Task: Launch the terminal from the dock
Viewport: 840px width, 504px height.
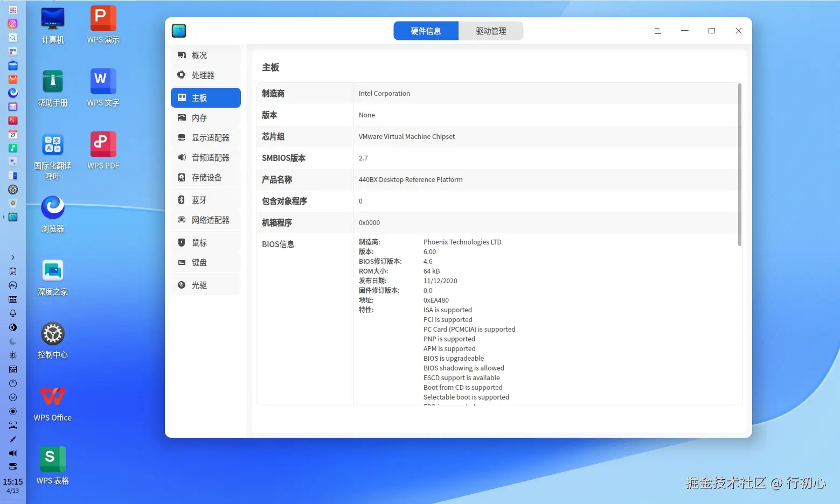Action: (13, 121)
